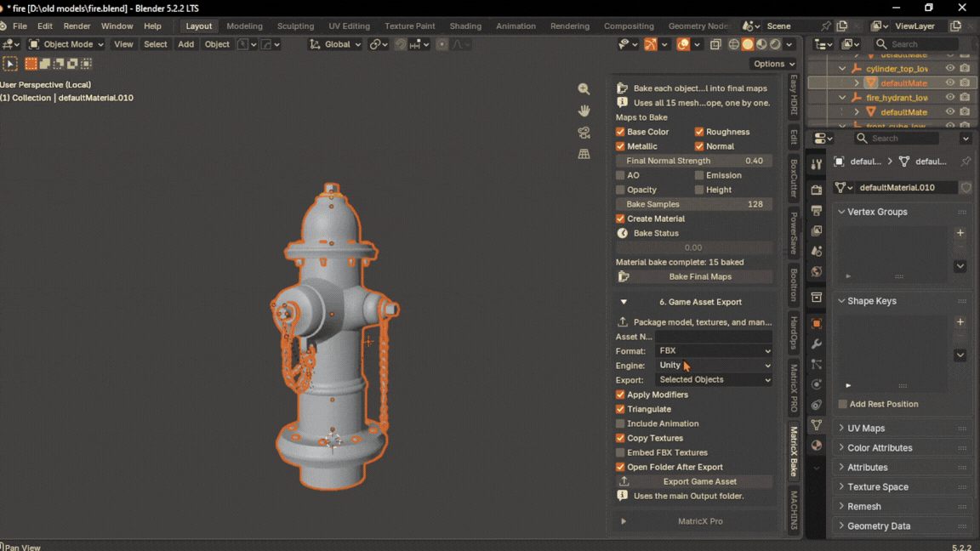Switch to the UV Editing workspace tab
Image resolution: width=980 pixels, height=551 pixels.
pyautogui.click(x=350, y=26)
